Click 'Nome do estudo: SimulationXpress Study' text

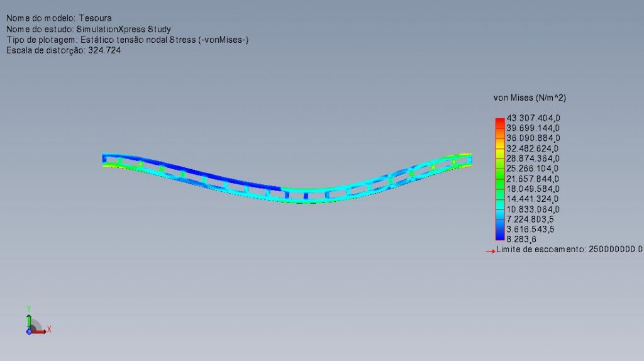[88, 29]
